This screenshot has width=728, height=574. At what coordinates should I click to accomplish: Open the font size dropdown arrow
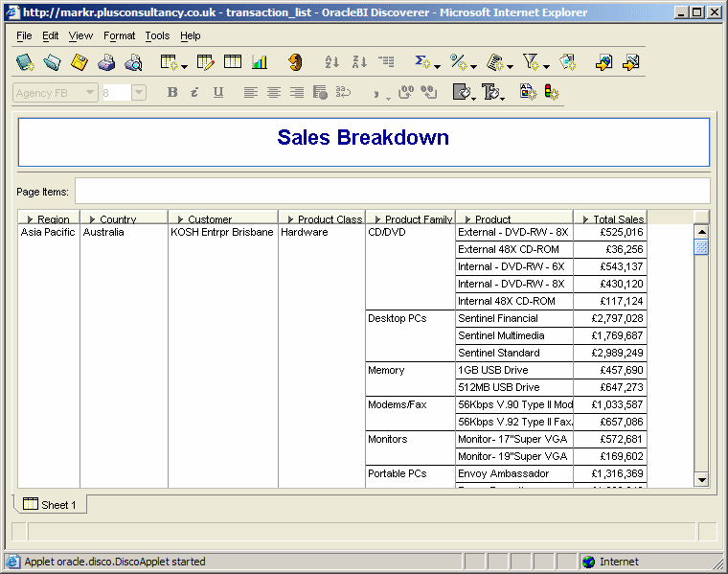139,92
